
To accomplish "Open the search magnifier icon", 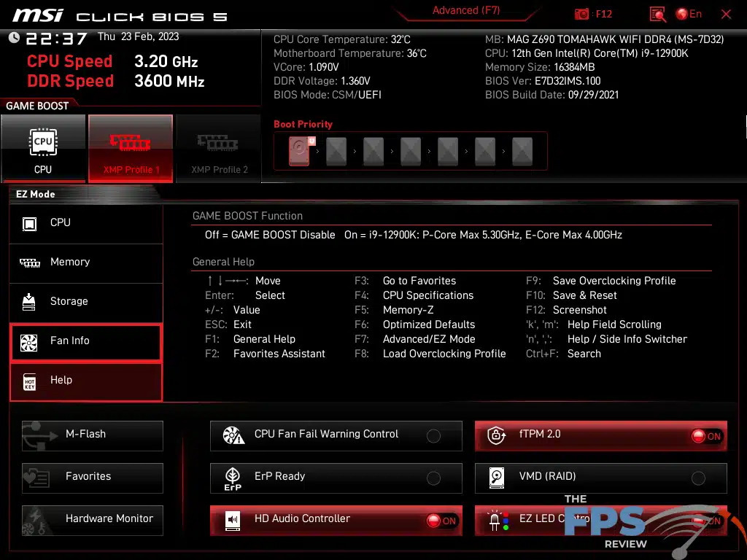I will coord(657,15).
